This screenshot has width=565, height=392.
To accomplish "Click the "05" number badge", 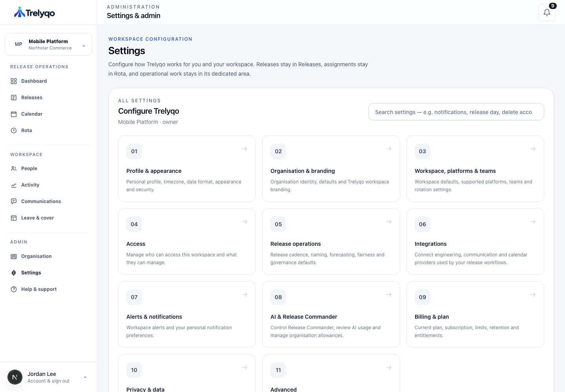I will coord(278,224).
